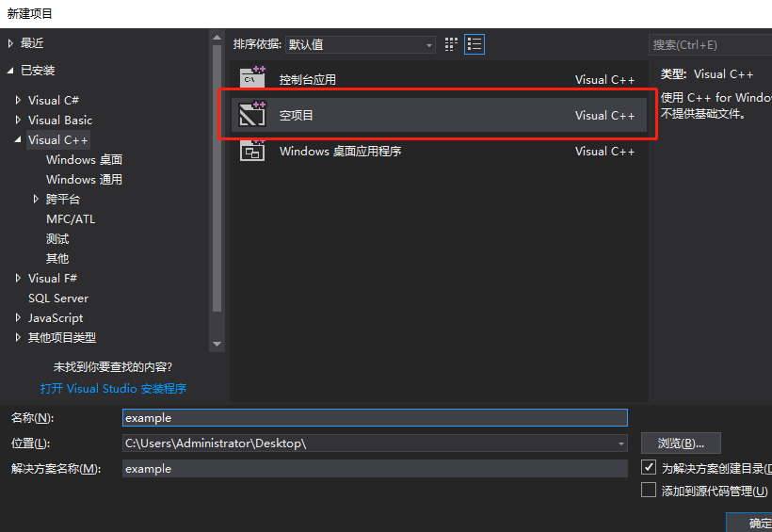Select the 空项目 template name
This screenshot has height=532, width=772.
(296, 115)
